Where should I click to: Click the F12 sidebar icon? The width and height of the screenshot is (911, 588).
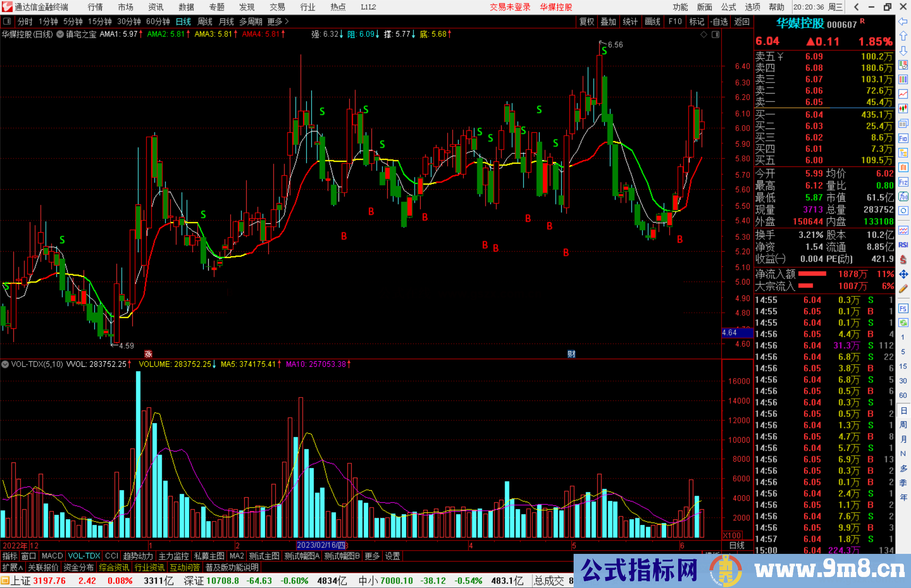[x=903, y=182]
